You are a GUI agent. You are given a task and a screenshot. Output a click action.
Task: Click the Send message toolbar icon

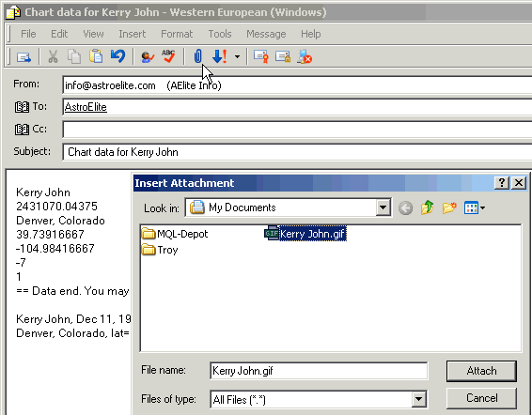23,56
